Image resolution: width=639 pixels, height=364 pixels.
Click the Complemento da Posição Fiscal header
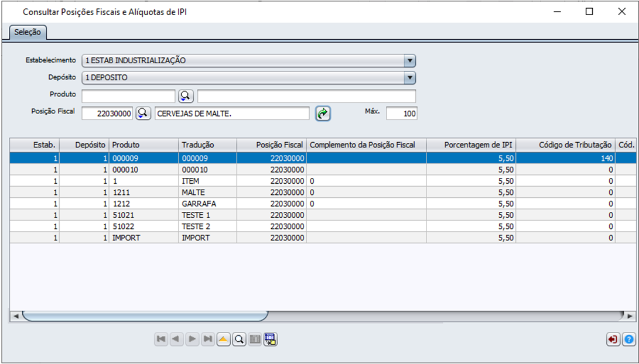coord(367,145)
